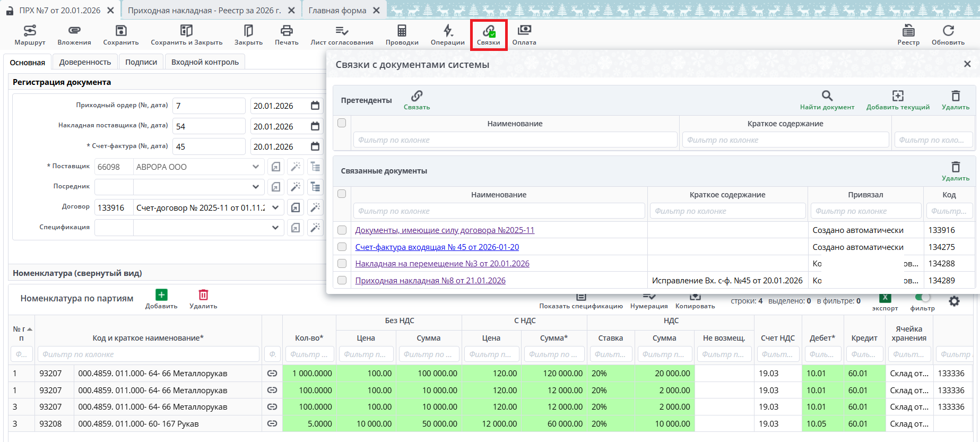The image size is (980, 442).
Task: Tick checkbox next to Приходная накладная №8
Action: click(x=342, y=281)
